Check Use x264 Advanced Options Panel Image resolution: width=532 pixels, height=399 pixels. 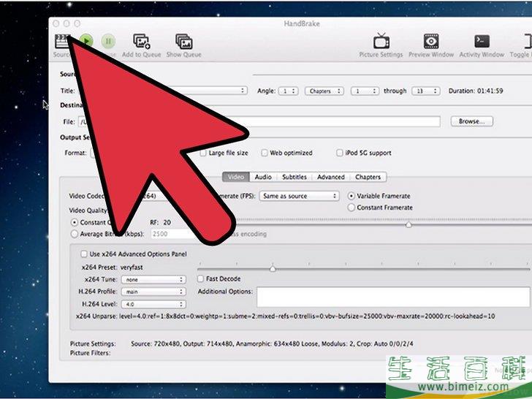pyautogui.click(x=83, y=254)
